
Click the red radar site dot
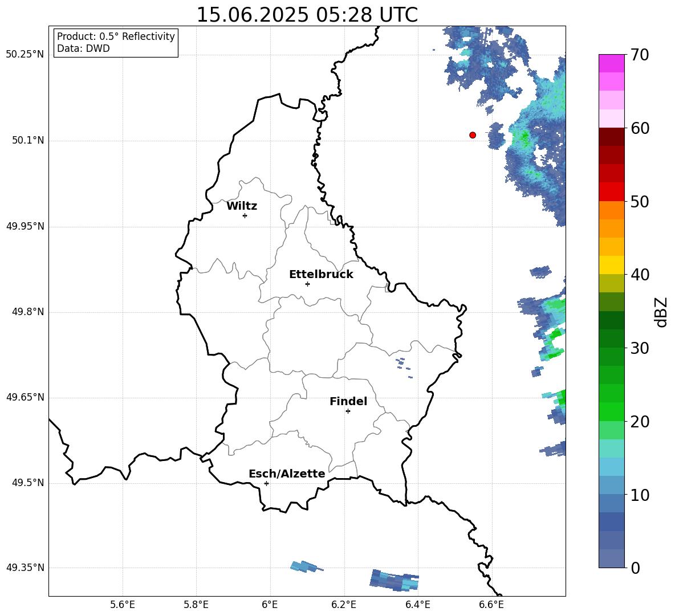click(473, 135)
